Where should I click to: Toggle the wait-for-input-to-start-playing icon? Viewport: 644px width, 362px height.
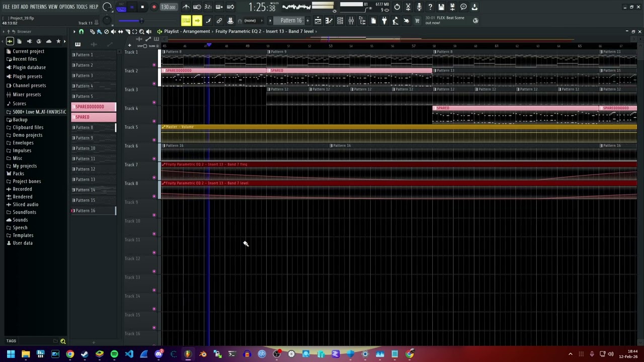197,7
